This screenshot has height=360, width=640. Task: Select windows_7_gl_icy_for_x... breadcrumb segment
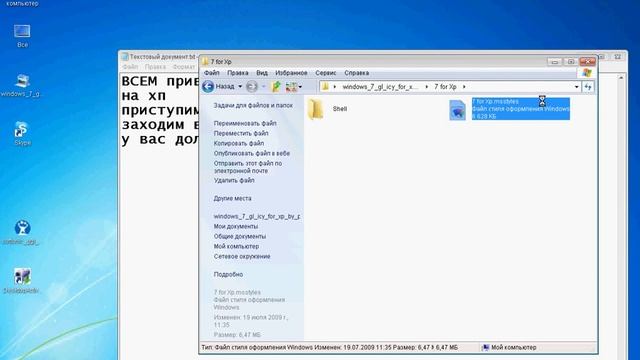pyautogui.click(x=380, y=87)
